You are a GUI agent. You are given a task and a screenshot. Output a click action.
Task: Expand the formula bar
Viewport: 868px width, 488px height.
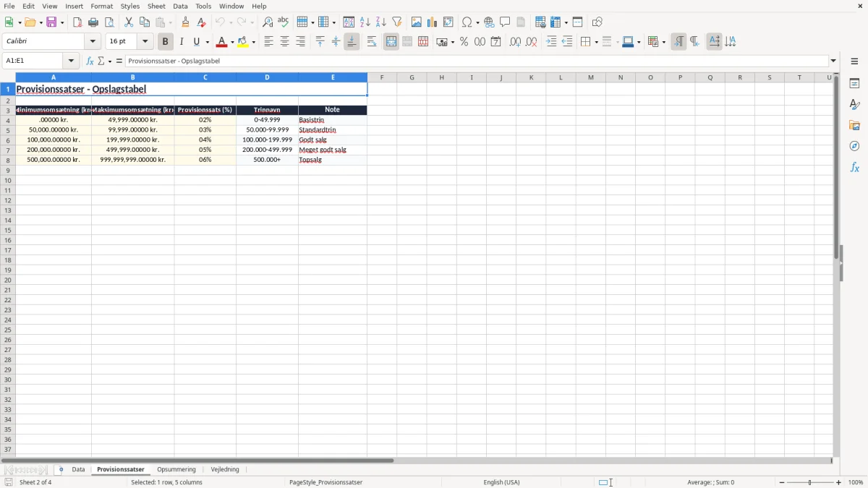pyautogui.click(x=833, y=61)
